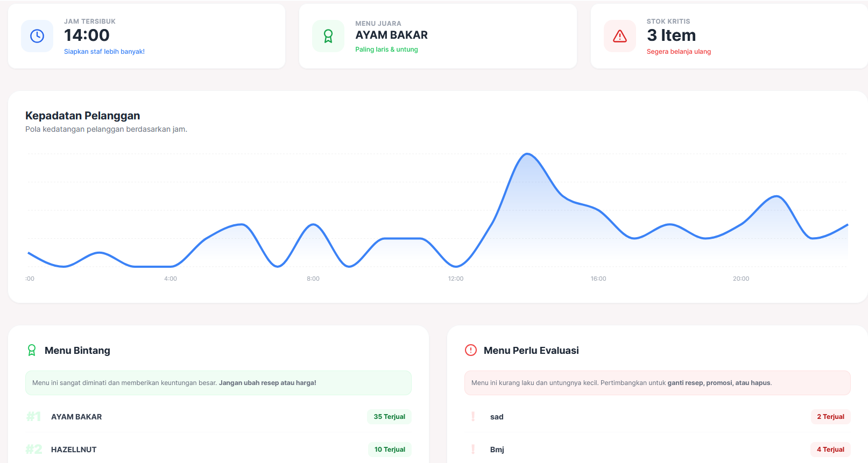
Task: Select the 14:00 busiest hour value
Action: 87,35
